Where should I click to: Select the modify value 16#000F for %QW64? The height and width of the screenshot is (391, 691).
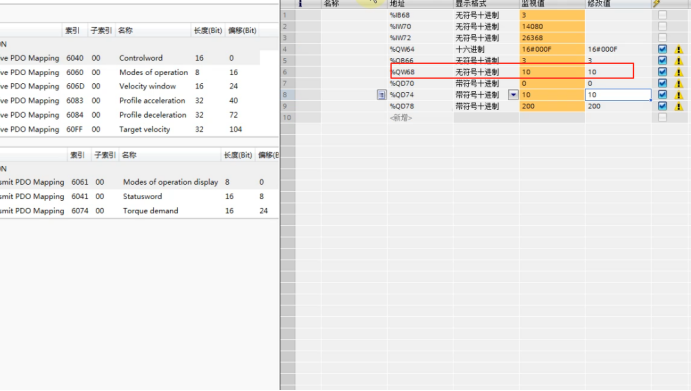point(602,49)
